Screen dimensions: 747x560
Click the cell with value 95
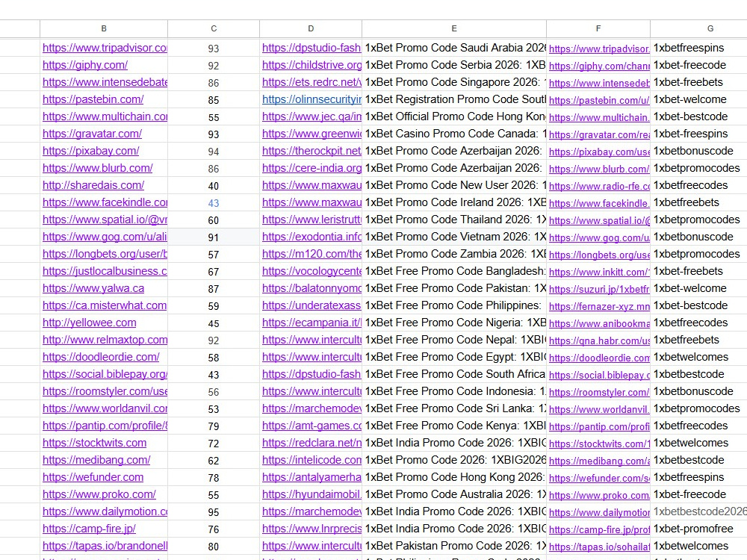pos(214,512)
